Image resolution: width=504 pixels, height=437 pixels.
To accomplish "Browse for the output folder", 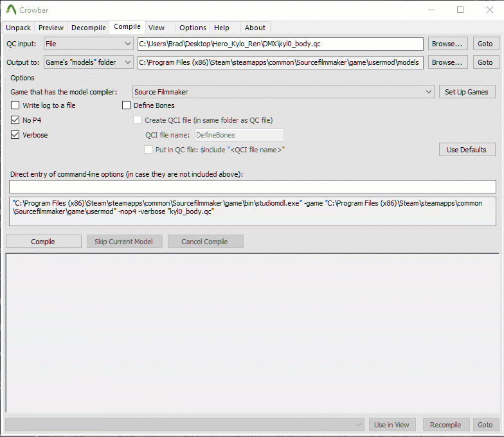I will (x=447, y=62).
